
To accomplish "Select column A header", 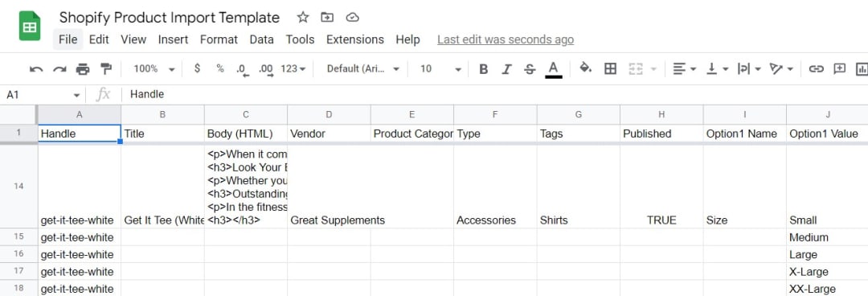I will 79,114.
